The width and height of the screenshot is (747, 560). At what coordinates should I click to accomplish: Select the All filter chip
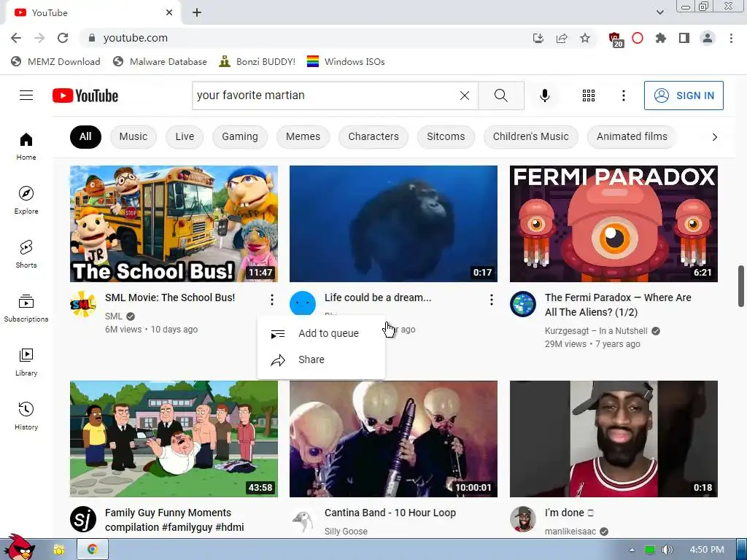tap(85, 136)
